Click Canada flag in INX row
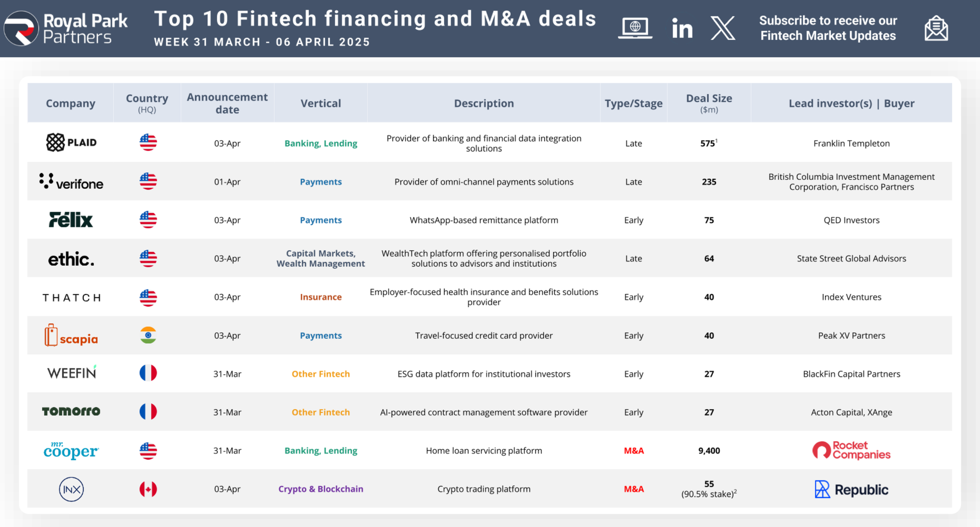The height and width of the screenshot is (527, 980). click(148, 489)
